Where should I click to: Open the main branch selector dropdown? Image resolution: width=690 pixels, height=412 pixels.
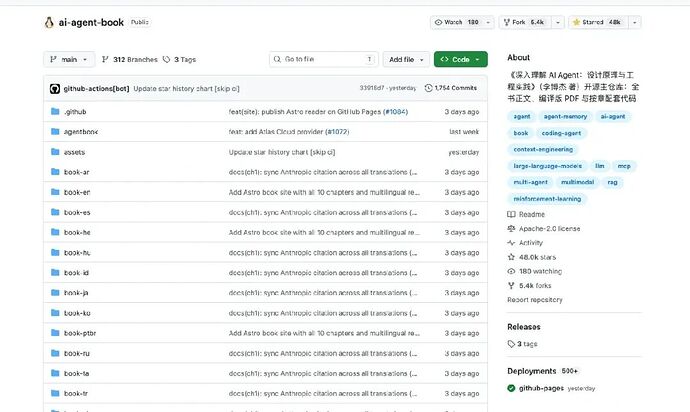click(x=69, y=59)
